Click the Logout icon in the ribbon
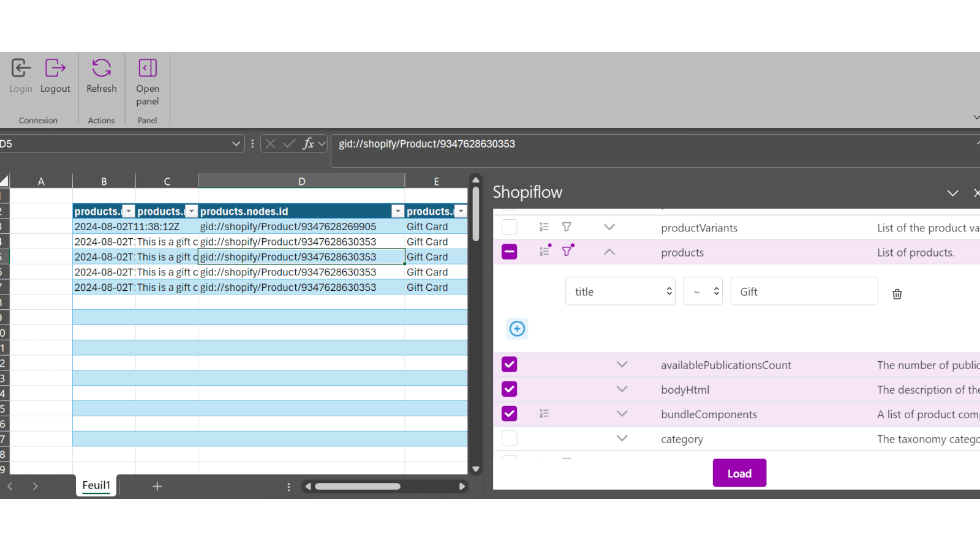 (55, 68)
